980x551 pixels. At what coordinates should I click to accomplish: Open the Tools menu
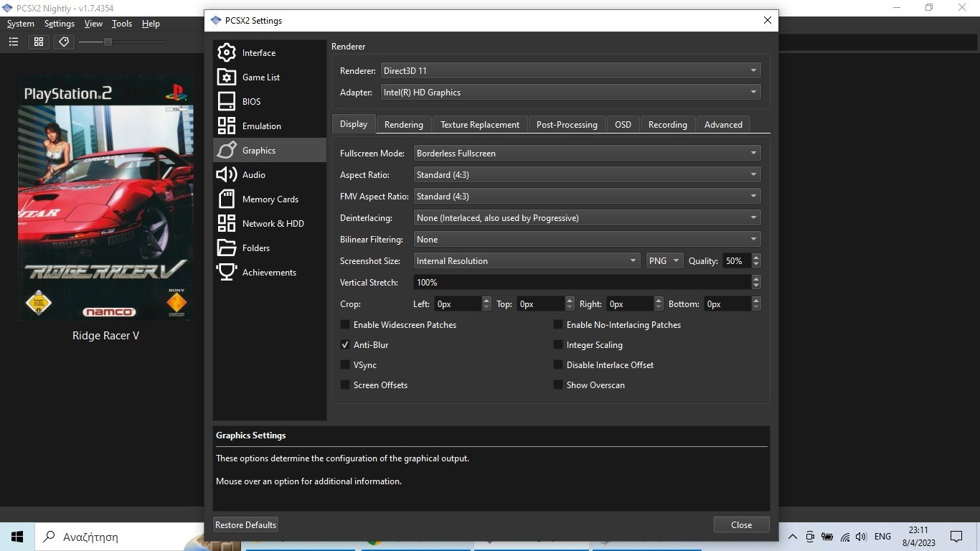pos(122,24)
